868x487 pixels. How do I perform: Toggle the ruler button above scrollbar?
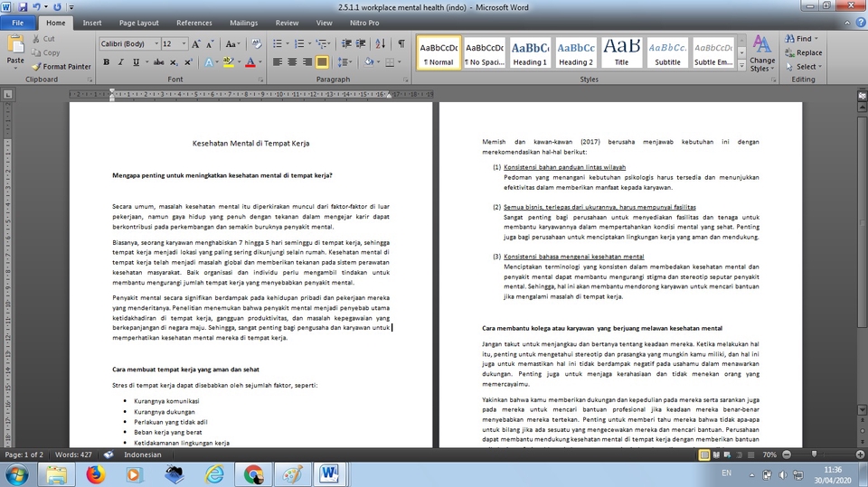(862, 96)
